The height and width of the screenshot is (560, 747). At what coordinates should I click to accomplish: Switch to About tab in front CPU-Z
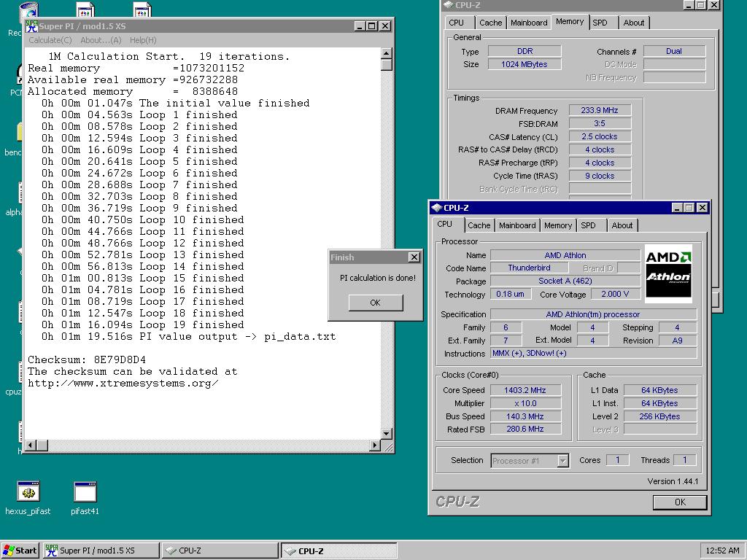[x=622, y=225]
